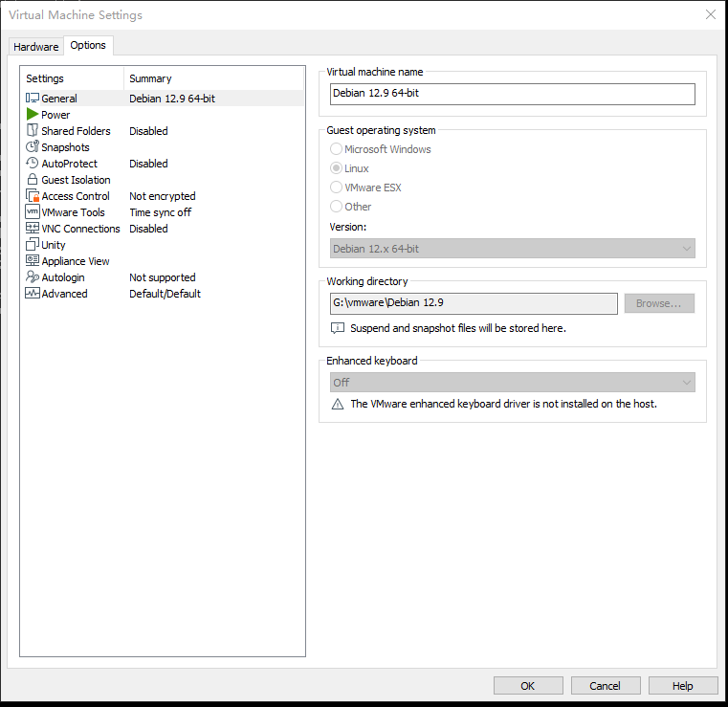Click the Appliance View icon
The width and height of the screenshot is (728, 707).
32,260
